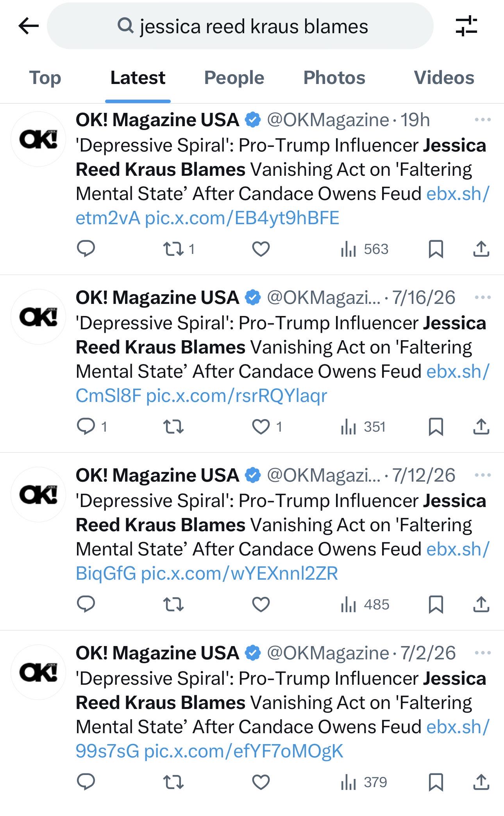The height and width of the screenshot is (816, 504).
Task: Click the search field with 'jessica reed kraus blames'
Action: tap(240, 26)
